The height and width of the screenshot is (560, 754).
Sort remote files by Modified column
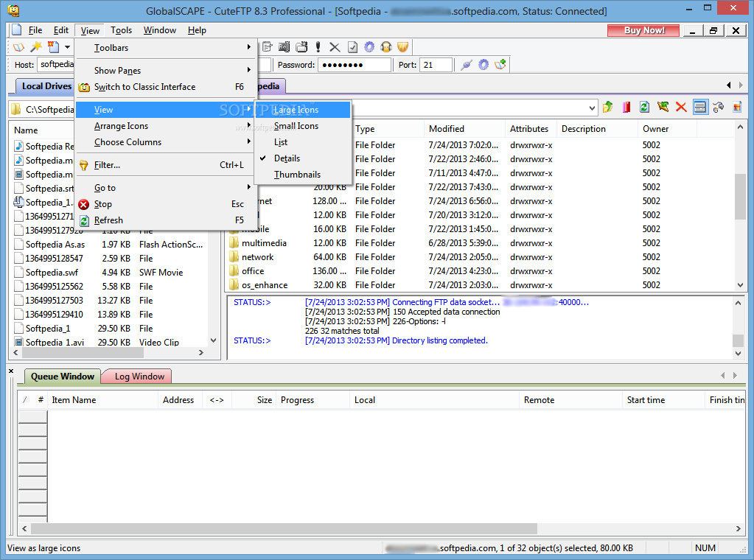pos(464,129)
